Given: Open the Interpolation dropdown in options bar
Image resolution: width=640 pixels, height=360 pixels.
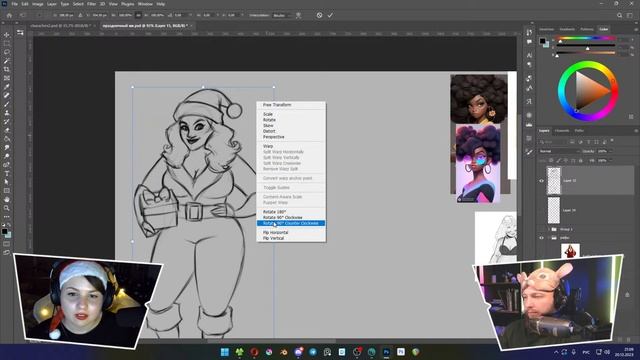Looking at the screenshot, I should pyautogui.click(x=282, y=15).
